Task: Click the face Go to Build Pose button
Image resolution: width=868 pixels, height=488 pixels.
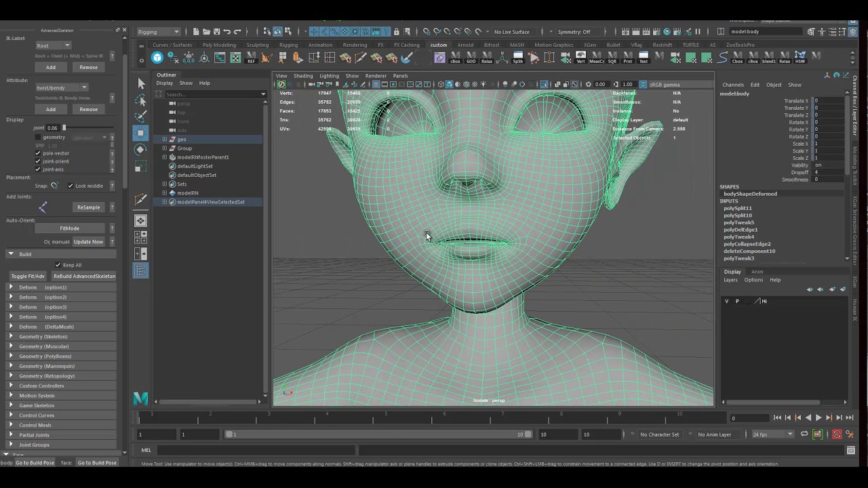Action: (96, 463)
